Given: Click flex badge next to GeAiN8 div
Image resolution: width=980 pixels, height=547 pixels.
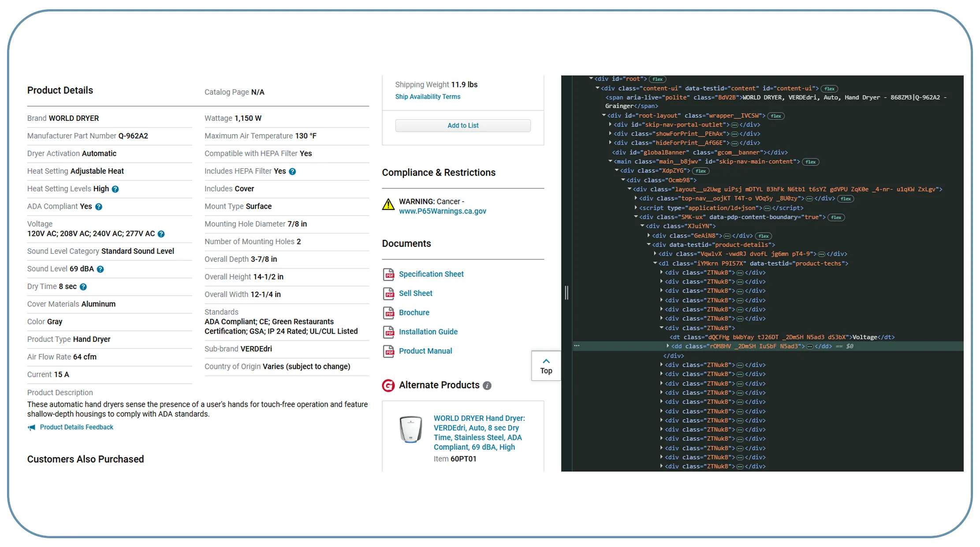Looking at the screenshot, I should pyautogui.click(x=763, y=236).
